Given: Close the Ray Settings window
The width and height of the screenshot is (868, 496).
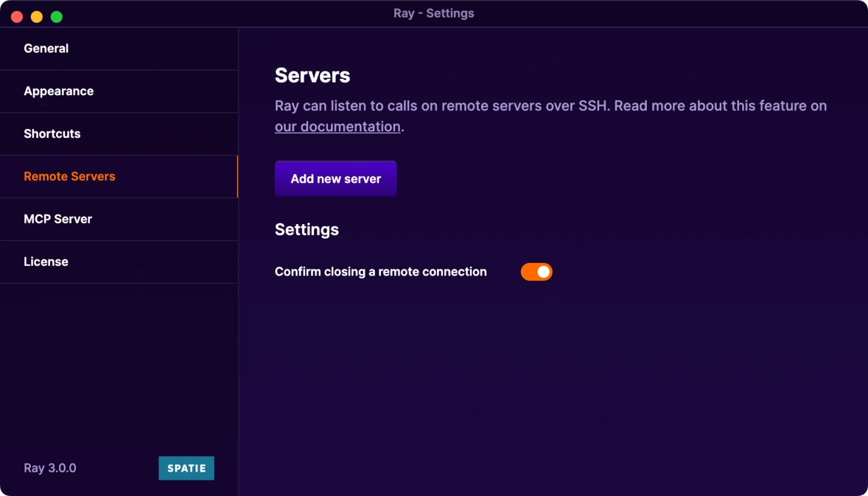Looking at the screenshot, I should click(17, 17).
